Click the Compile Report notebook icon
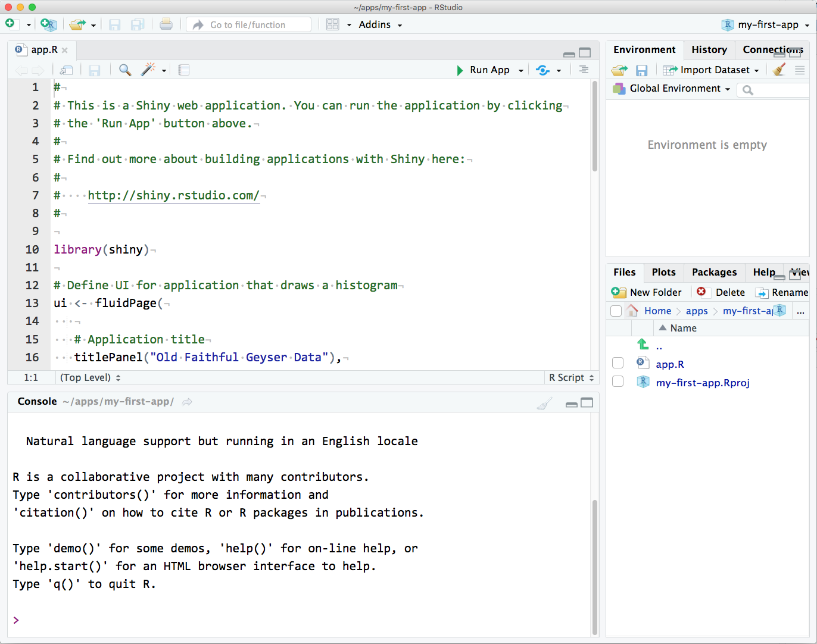Viewport: 817px width, 644px height. tap(183, 70)
